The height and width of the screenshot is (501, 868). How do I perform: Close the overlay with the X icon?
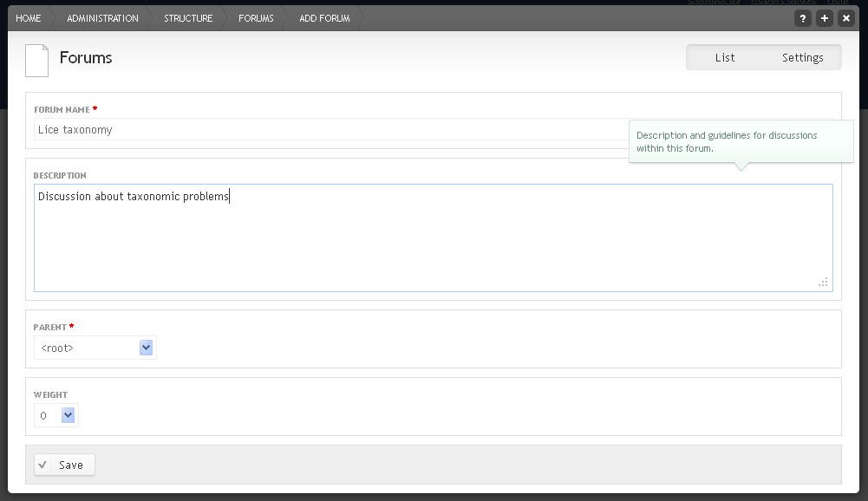(845, 18)
